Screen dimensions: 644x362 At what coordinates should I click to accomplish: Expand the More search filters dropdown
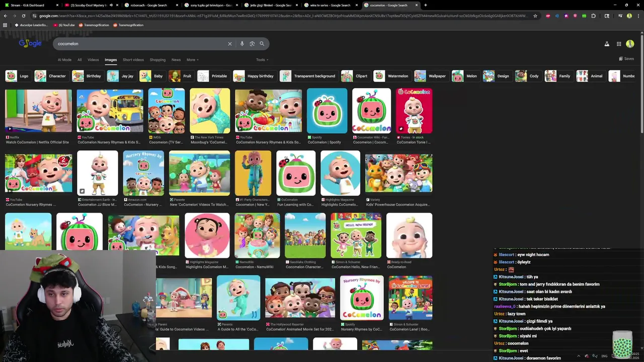192,60
